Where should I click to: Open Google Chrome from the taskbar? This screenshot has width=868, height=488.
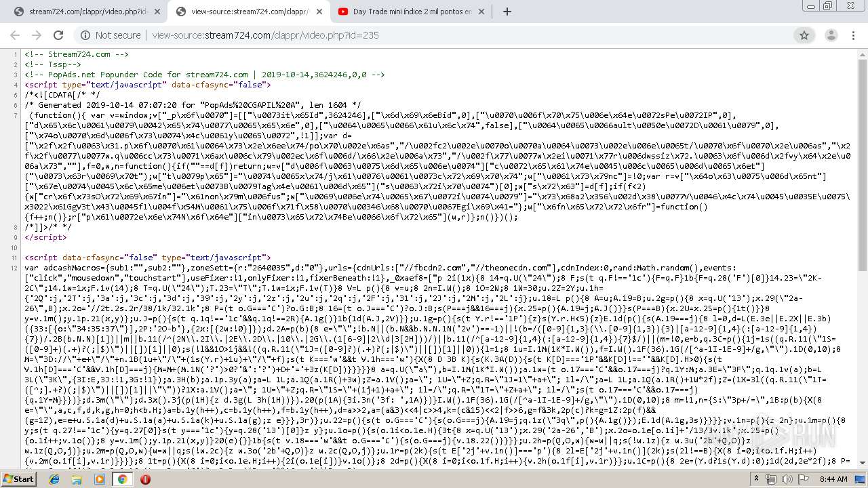coord(122,479)
